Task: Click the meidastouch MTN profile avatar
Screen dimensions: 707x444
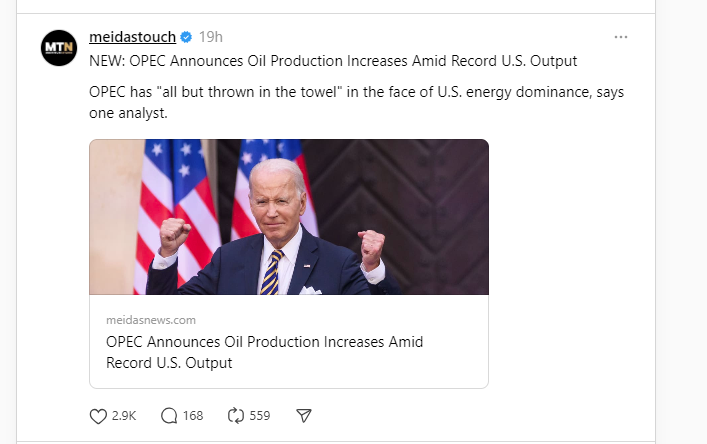Action: 59,47
